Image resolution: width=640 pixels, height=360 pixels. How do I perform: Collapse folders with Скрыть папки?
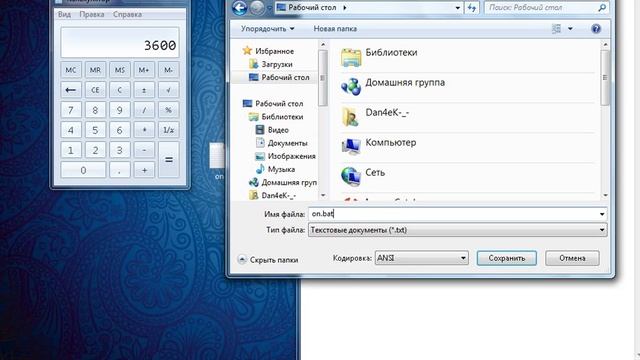click(x=268, y=260)
